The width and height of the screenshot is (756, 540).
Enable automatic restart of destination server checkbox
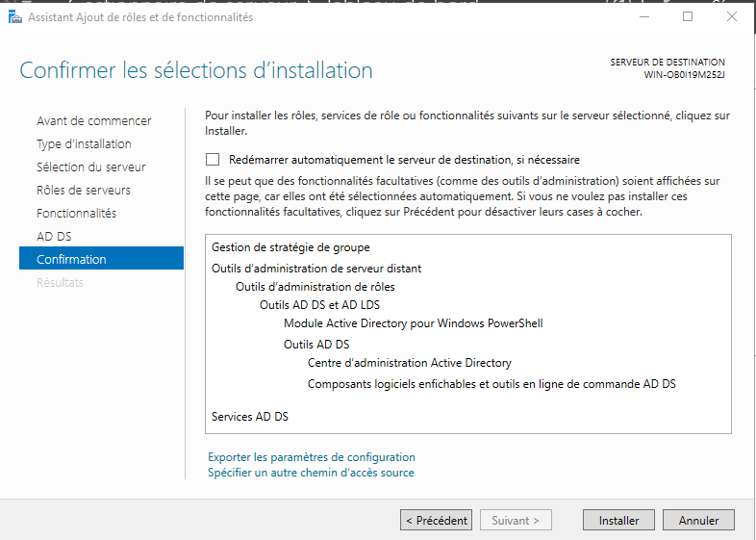coord(213,160)
